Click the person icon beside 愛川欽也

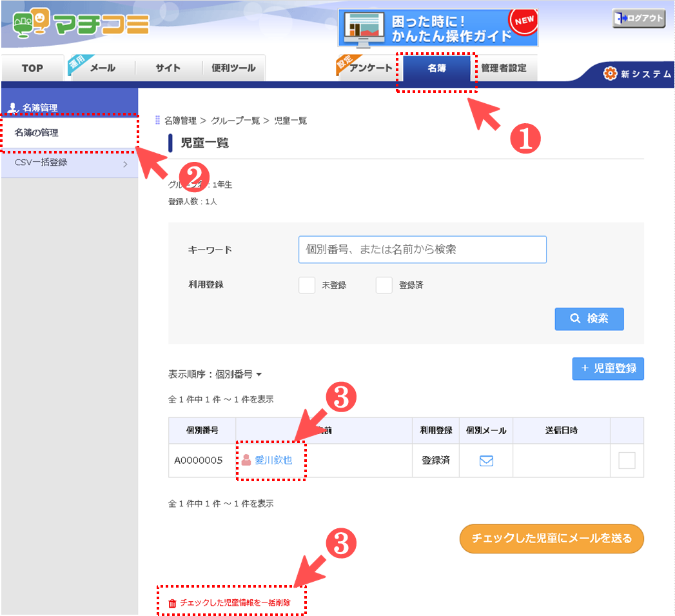[246, 461]
